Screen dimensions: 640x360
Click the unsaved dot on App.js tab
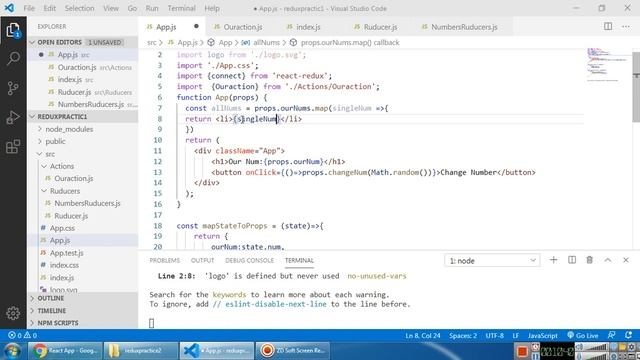[196, 26]
